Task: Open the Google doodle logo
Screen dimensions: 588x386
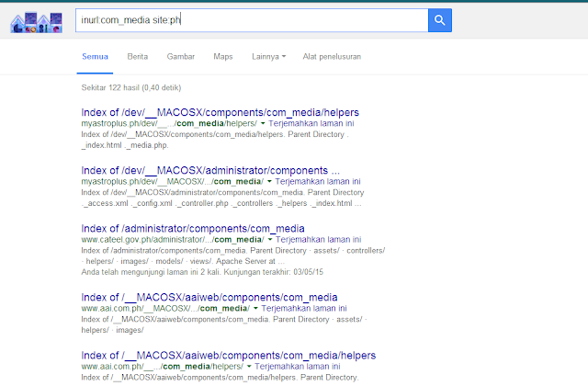Action: (37, 22)
